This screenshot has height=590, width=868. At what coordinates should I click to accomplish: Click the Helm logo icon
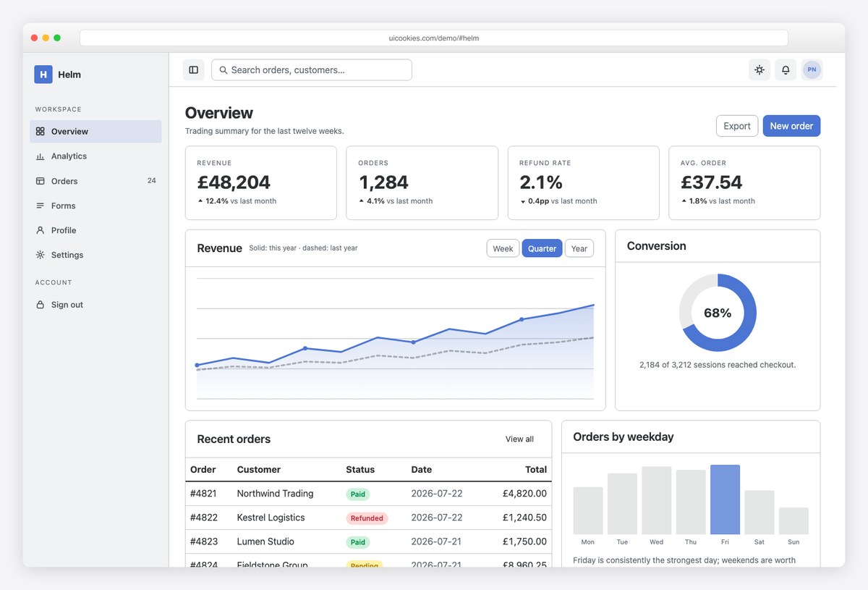pyautogui.click(x=43, y=75)
